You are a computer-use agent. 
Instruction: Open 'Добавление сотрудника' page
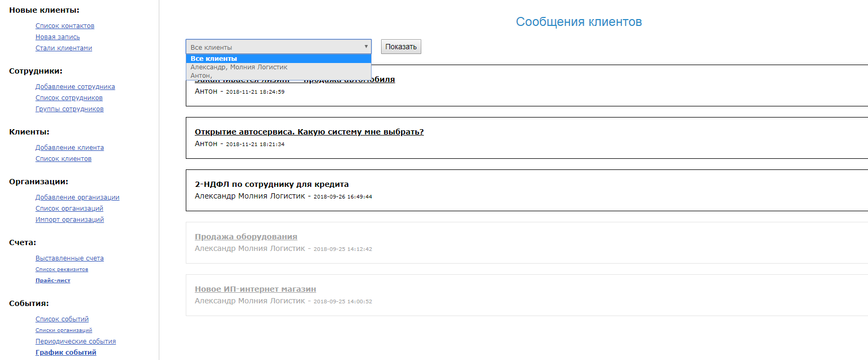coord(75,87)
